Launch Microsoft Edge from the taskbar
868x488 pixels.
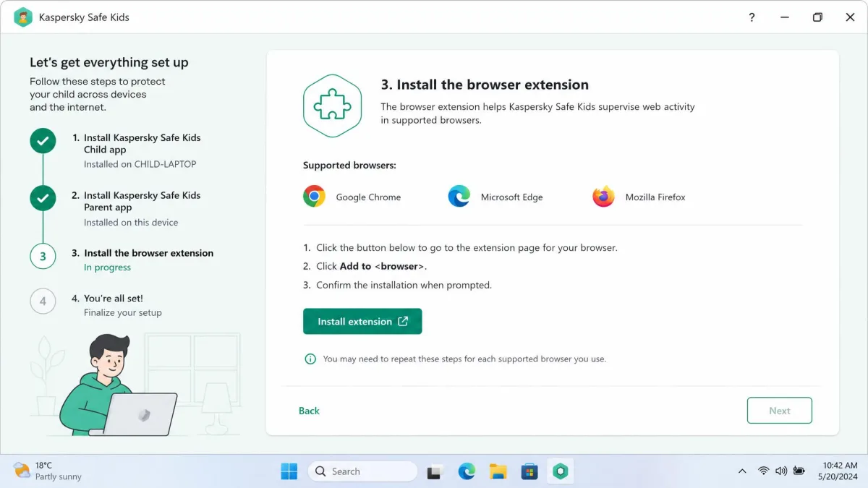pyautogui.click(x=467, y=471)
